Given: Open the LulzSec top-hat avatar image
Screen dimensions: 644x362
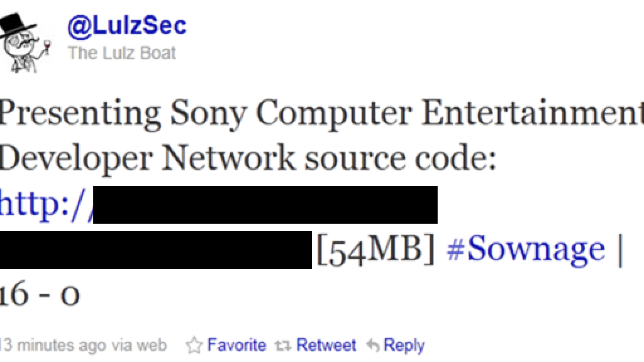Looking at the screenshot, I should [25, 43].
